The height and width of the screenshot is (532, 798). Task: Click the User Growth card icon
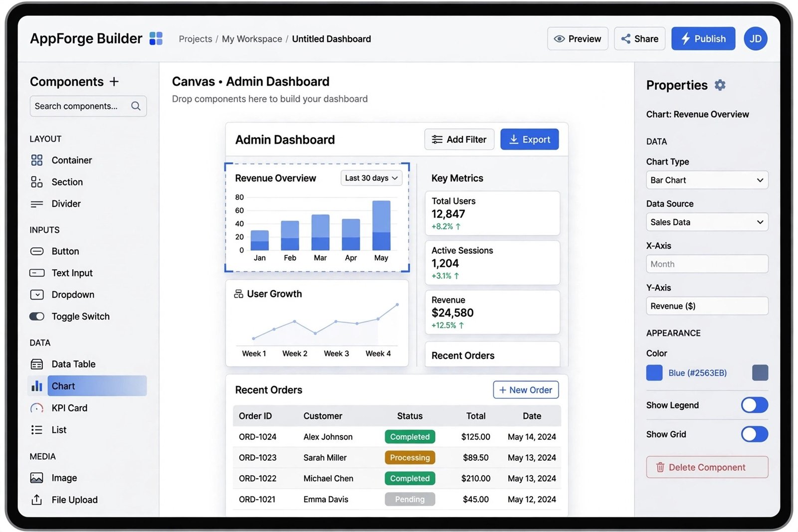click(x=239, y=294)
